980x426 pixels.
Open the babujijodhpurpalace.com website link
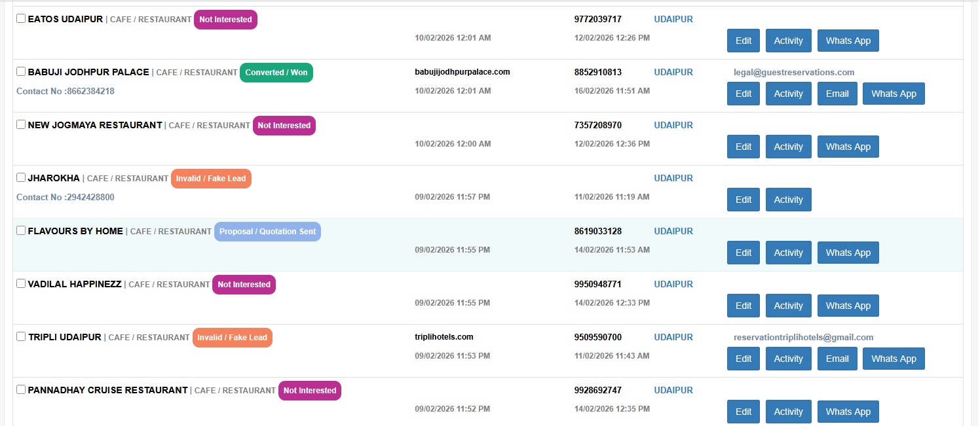click(462, 72)
